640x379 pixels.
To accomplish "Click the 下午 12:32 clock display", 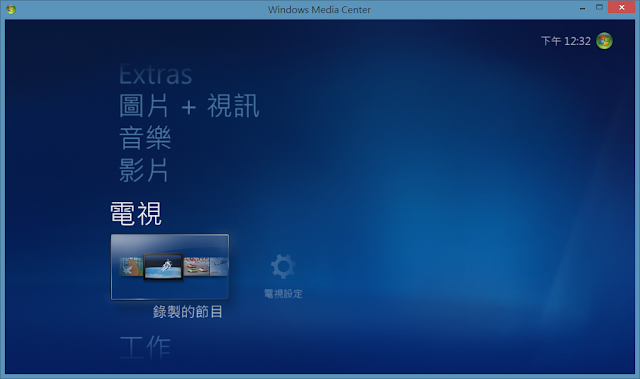I will click(566, 41).
